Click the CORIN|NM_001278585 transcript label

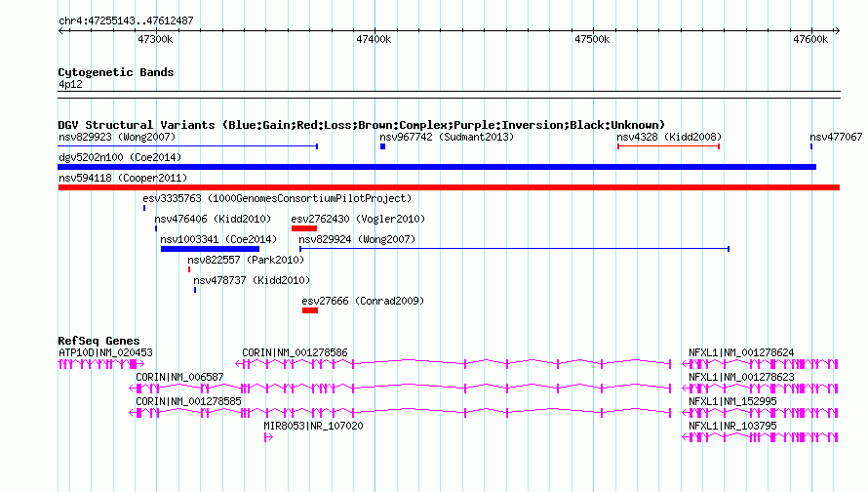click(x=188, y=401)
